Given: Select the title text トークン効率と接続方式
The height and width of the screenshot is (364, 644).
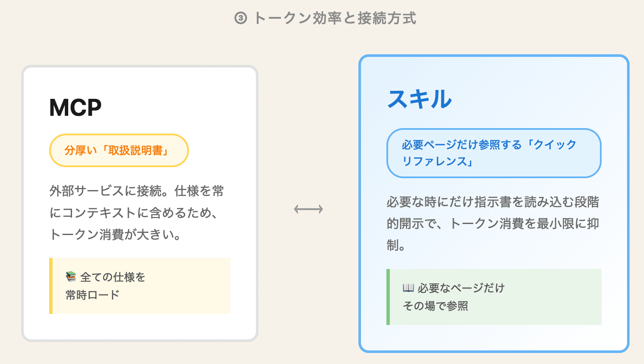Looking at the screenshot, I should point(335,18).
